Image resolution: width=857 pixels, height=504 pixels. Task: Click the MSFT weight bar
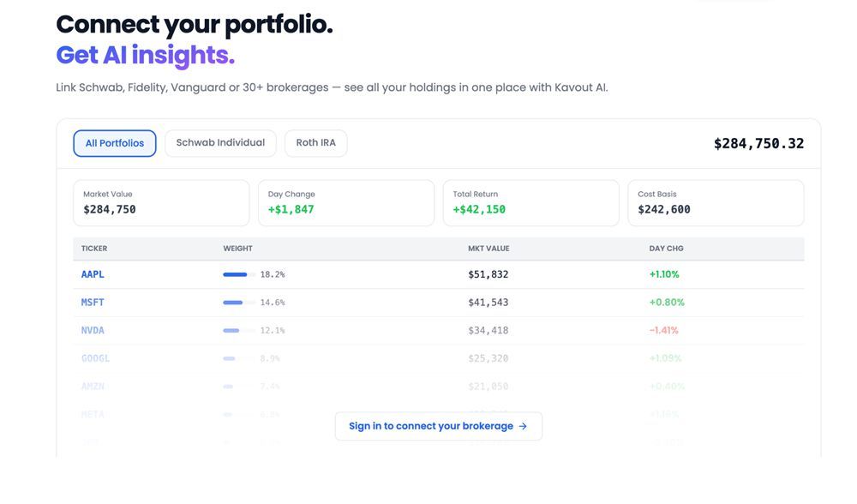click(239, 303)
